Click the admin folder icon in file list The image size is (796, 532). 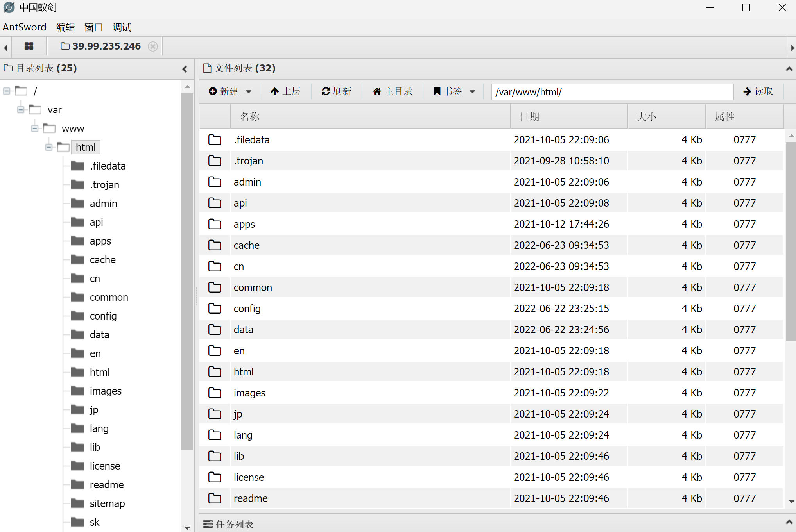[x=215, y=182]
